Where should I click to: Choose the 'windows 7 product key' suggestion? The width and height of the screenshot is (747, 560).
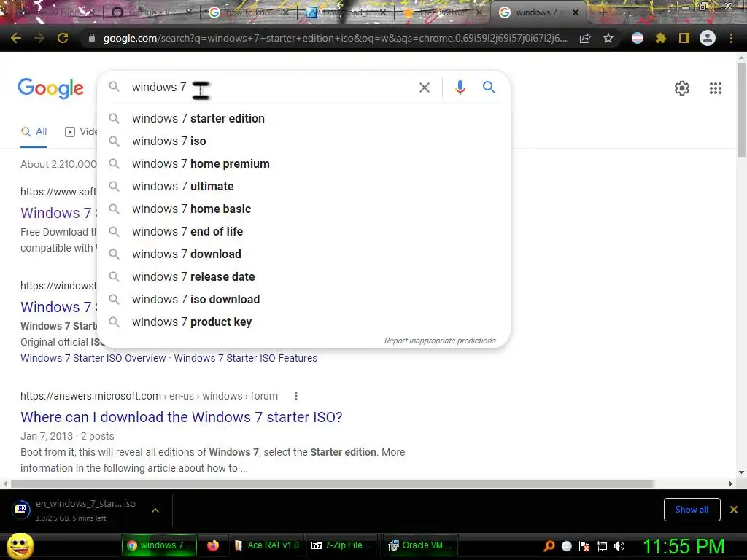(303, 322)
